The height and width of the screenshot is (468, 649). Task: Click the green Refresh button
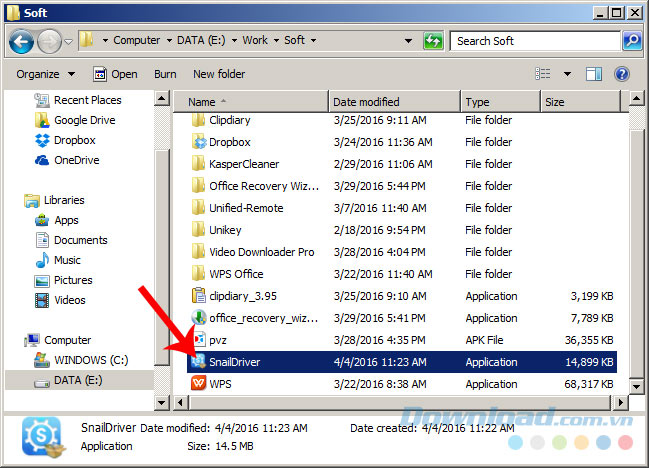[433, 41]
